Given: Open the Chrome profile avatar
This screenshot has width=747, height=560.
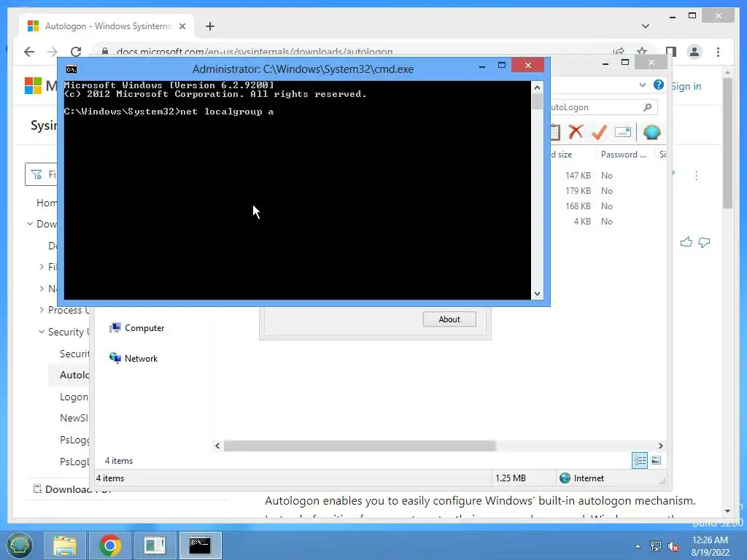Looking at the screenshot, I should [694, 52].
